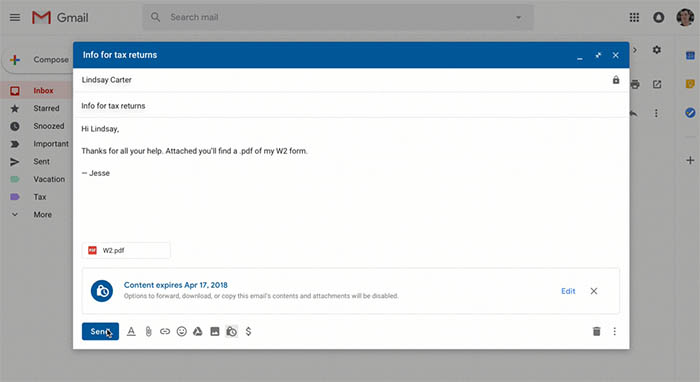Open Calendar in the side panel
Screen dimensions: 700x382
(690, 55)
